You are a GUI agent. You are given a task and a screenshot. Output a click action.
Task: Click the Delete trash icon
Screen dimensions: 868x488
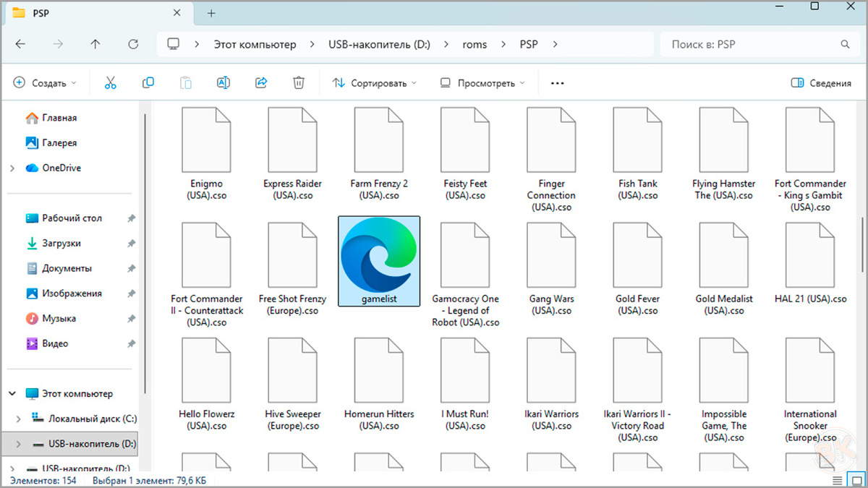(299, 83)
